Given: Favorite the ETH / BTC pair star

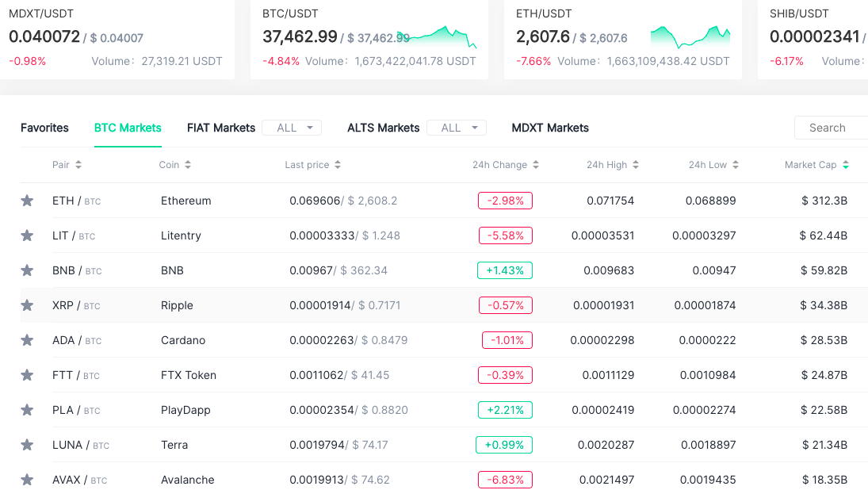Looking at the screenshot, I should (x=27, y=201).
